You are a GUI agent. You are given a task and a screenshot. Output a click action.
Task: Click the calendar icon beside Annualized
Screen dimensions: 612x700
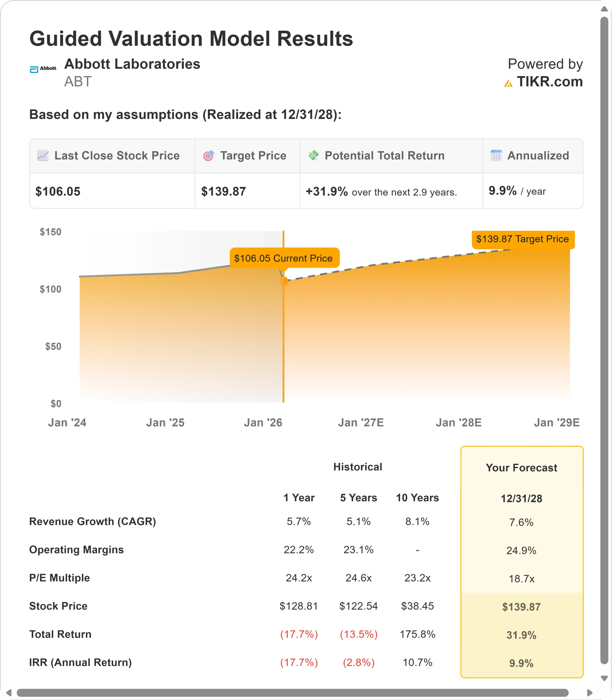[496, 156]
